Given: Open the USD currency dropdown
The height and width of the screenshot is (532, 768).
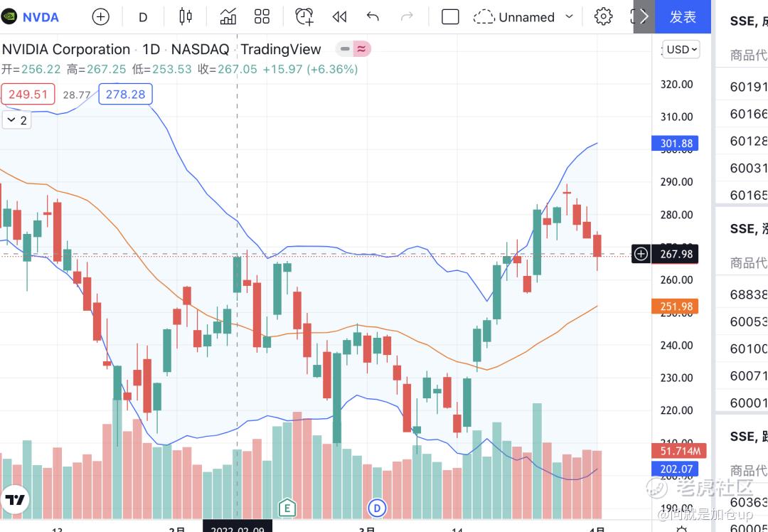Looking at the screenshot, I should (681, 50).
